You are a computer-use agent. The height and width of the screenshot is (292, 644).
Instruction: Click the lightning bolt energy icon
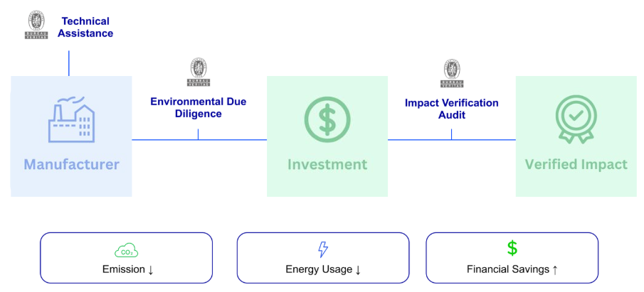click(x=323, y=249)
